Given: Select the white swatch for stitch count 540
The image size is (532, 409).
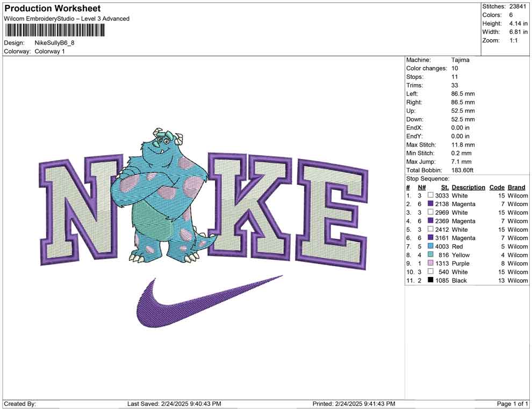Looking at the screenshot, I should [x=430, y=272].
